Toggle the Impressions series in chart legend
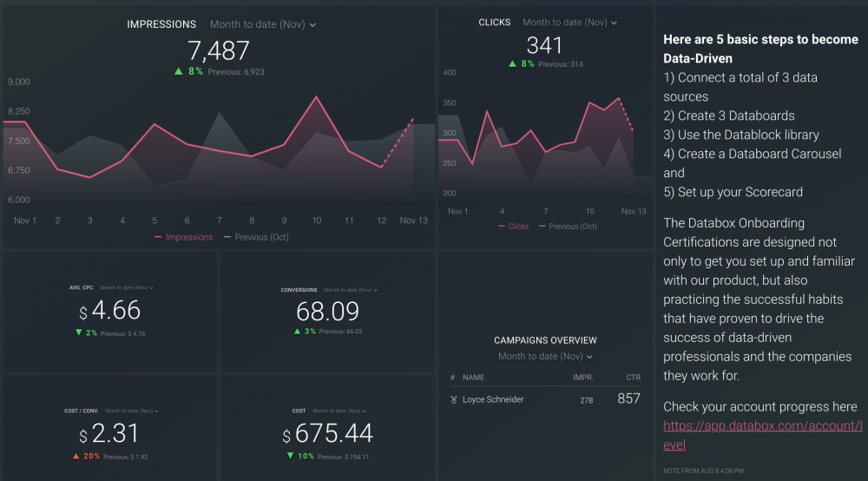 point(183,237)
